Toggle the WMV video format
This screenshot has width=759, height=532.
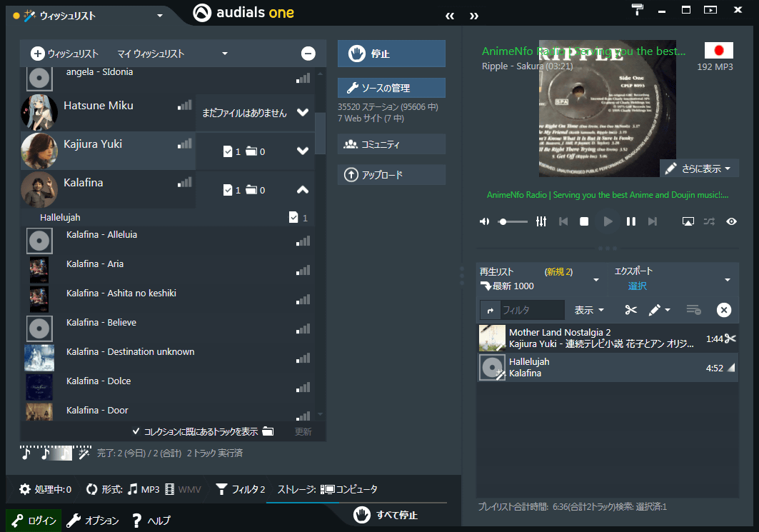point(183,489)
